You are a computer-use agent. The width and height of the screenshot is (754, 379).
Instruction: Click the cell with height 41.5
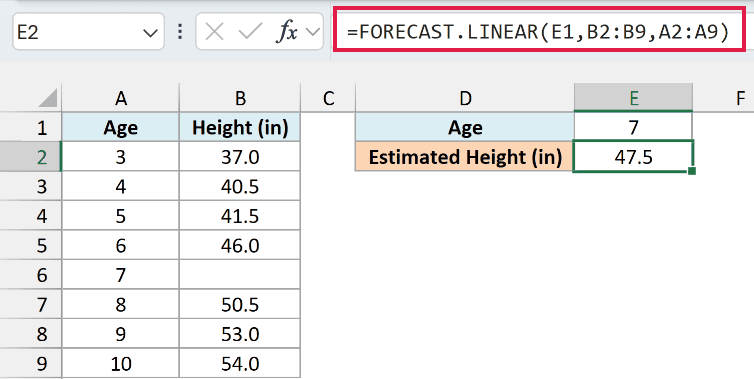click(240, 216)
